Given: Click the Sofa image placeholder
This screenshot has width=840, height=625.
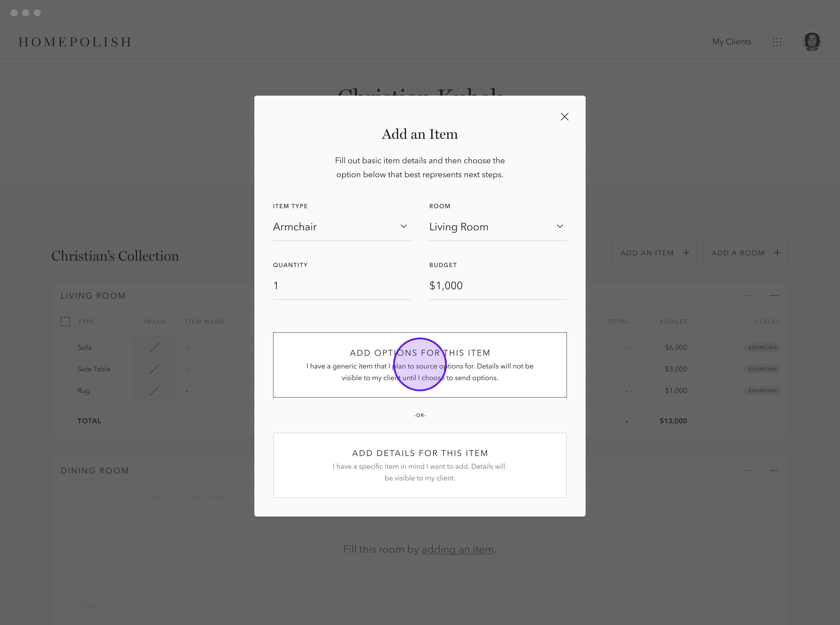Looking at the screenshot, I should coord(155,347).
